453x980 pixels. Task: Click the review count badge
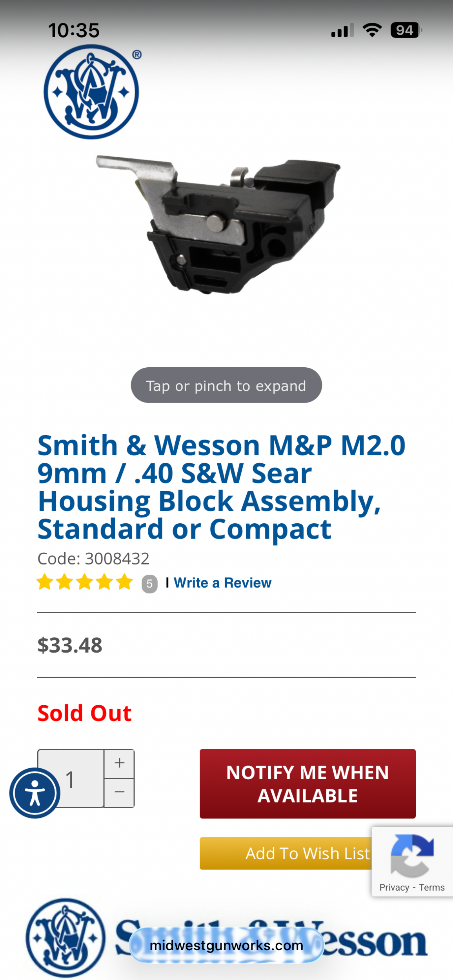point(149,584)
